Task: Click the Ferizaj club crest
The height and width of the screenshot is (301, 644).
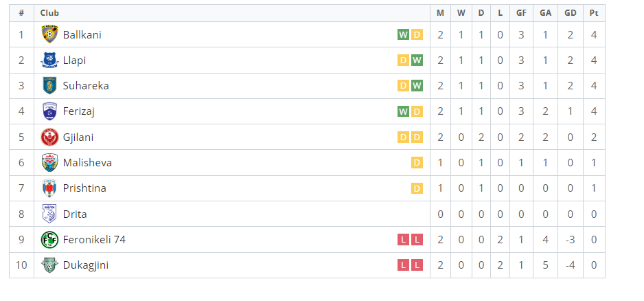Action: point(49,111)
